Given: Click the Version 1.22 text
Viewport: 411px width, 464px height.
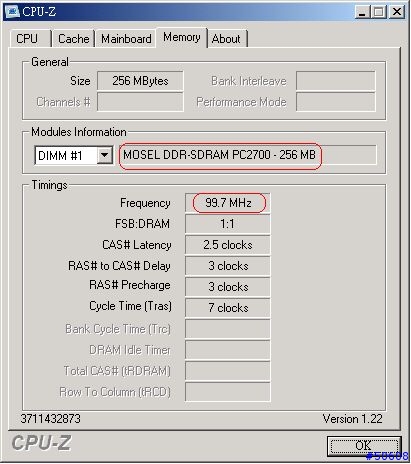Looking at the screenshot, I should [x=353, y=419].
